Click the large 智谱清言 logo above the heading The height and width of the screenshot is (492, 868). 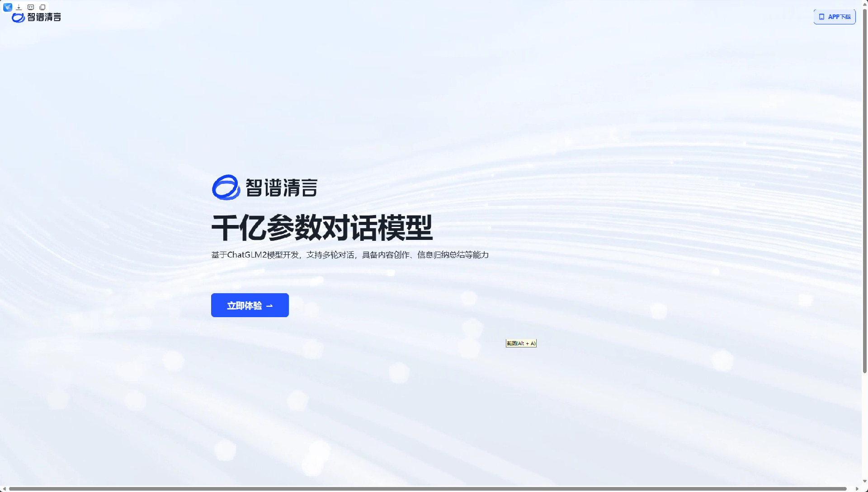pos(265,187)
